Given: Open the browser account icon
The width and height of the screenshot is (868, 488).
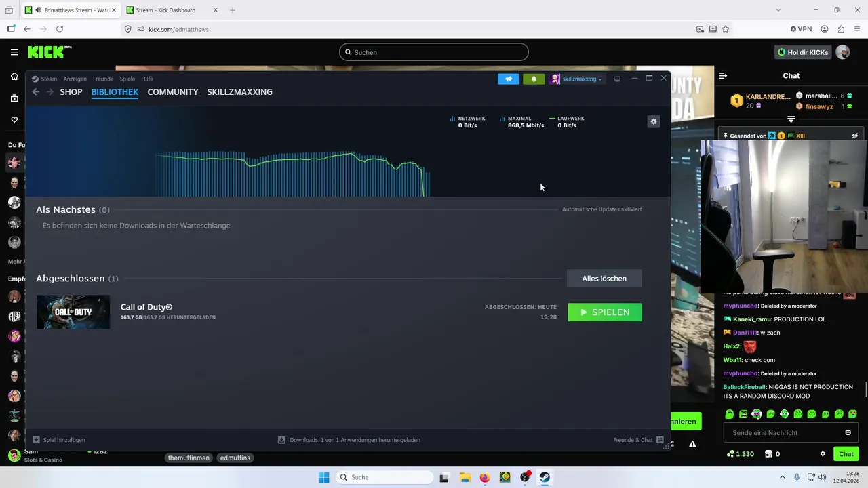Looking at the screenshot, I should (x=825, y=29).
